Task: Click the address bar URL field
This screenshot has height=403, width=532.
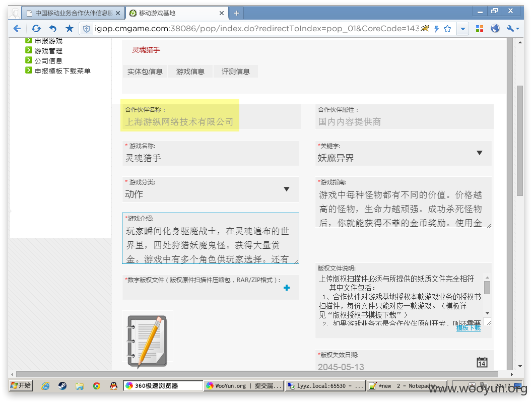Action: tap(256, 29)
